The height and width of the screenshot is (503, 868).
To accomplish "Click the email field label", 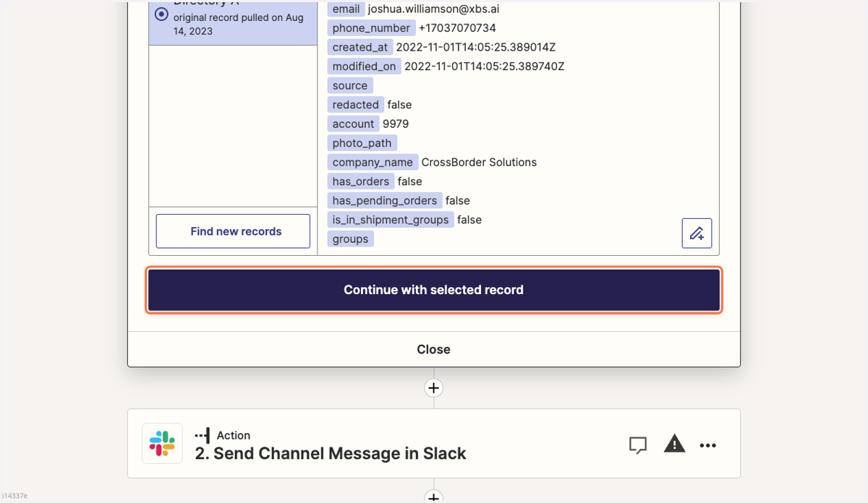I will (346, 9).
